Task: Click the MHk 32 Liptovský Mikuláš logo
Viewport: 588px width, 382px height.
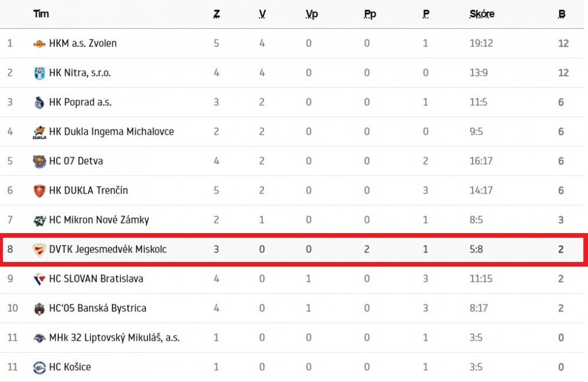Action: tap(39, 338)
